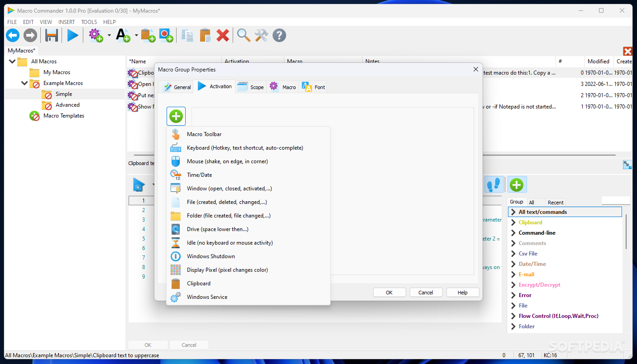Expand All text/commands category
Screen dimensions: 637x364
pos(513,212)
